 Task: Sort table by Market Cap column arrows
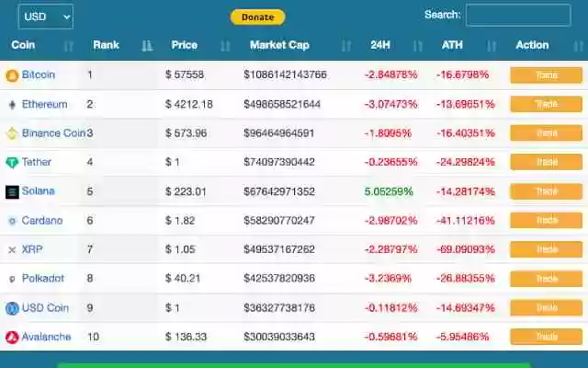point(346,46)
